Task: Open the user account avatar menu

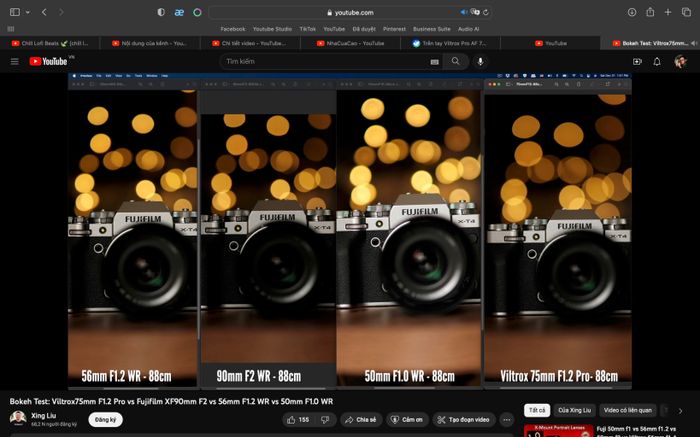Action: (x=680, y=61)
